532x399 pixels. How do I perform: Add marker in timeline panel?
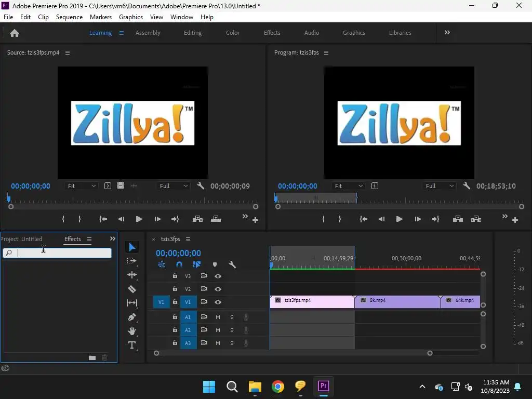[215, 264]
